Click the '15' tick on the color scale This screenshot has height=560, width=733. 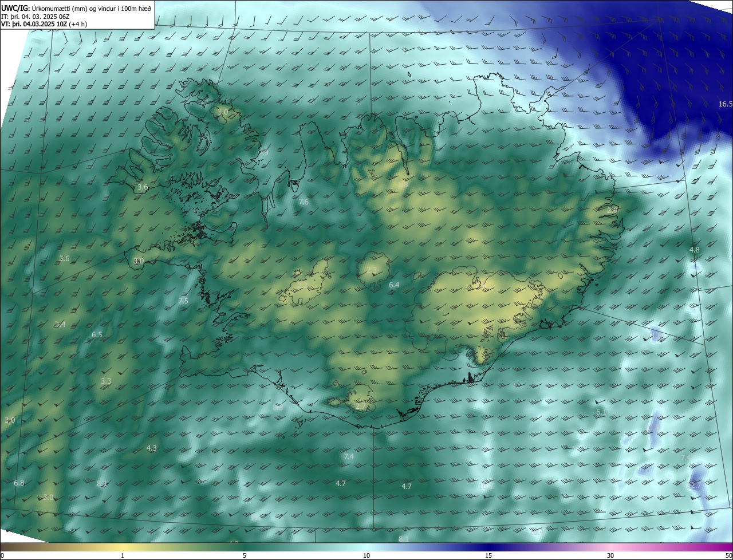click(x=488, y=555)
